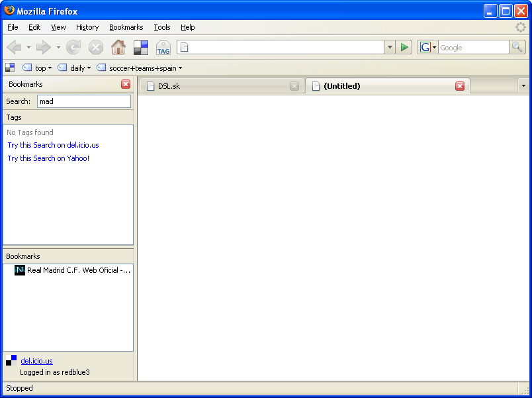Expand the 'top' tag folder
532x398 pixels.
coord(37,68)
